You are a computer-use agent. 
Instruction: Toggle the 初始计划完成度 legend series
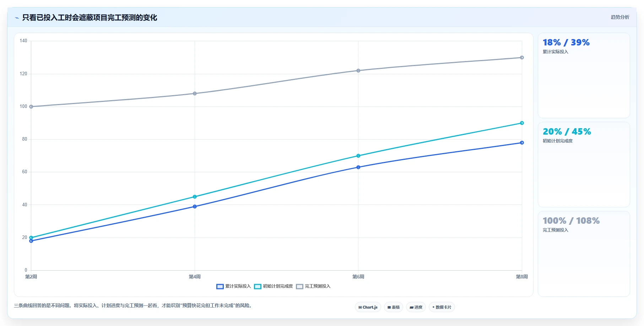(273, 286)
